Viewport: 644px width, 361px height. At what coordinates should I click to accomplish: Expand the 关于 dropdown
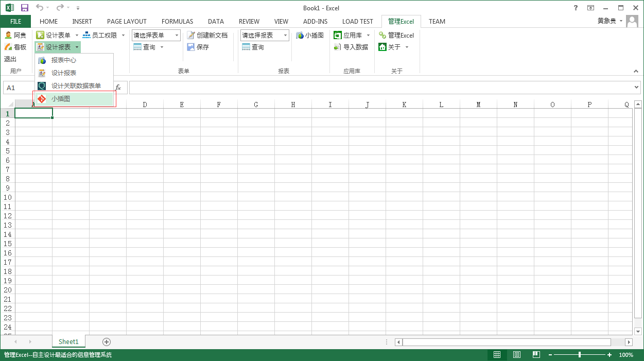(407, 47)
